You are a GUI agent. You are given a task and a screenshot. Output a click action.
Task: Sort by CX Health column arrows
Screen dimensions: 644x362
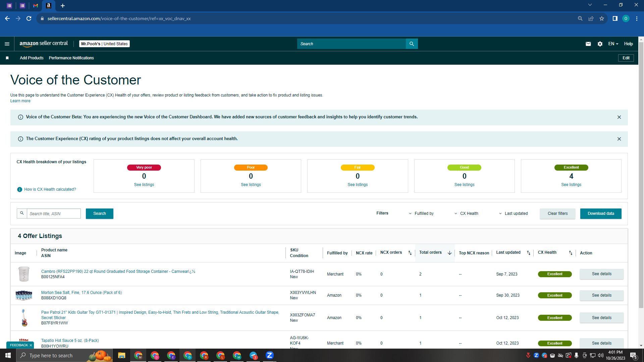[x=571, y=253]
